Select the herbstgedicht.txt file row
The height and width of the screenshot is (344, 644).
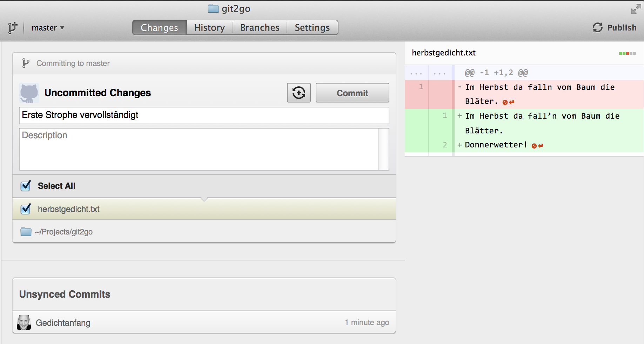pyautogui.click(x=204, y=209)
